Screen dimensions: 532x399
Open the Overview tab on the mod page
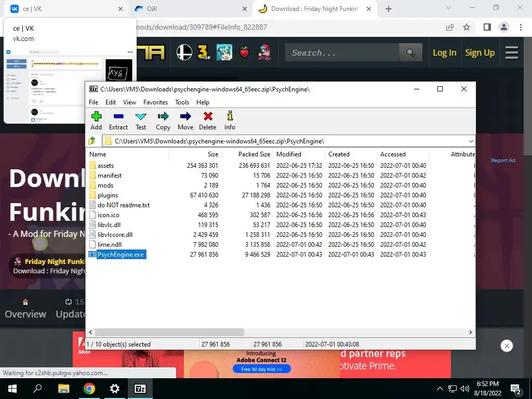tap(25, 308)
